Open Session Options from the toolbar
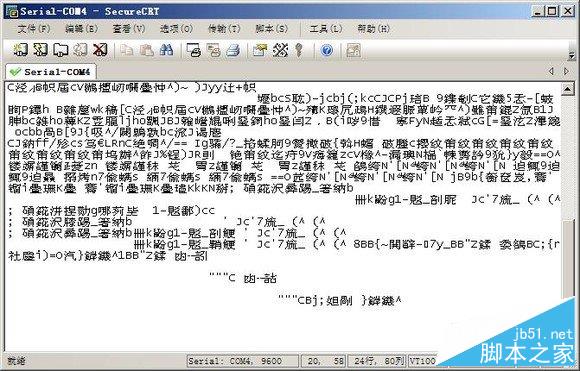580x371 pixels. pyautogui.click(x=260, y=50)
